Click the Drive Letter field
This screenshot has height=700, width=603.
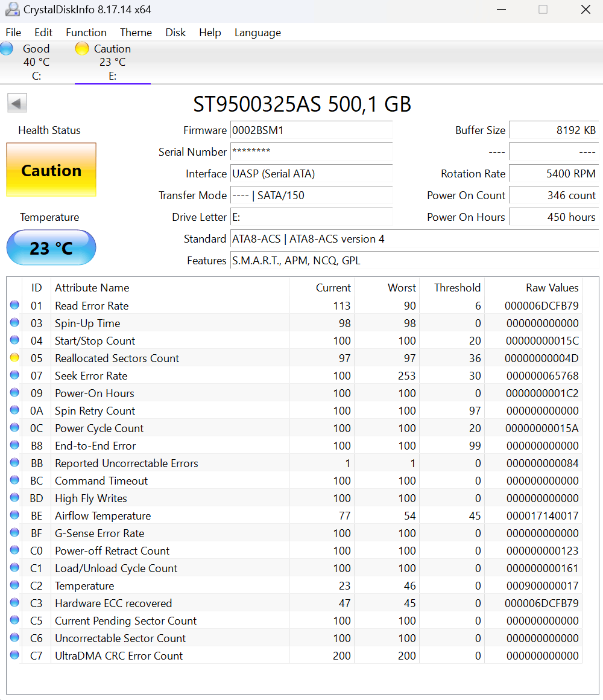[x=311, y=217]
